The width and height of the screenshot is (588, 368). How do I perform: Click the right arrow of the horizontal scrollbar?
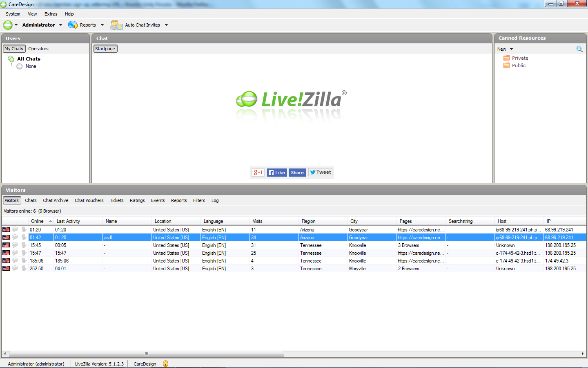click(x=583, y=354)
